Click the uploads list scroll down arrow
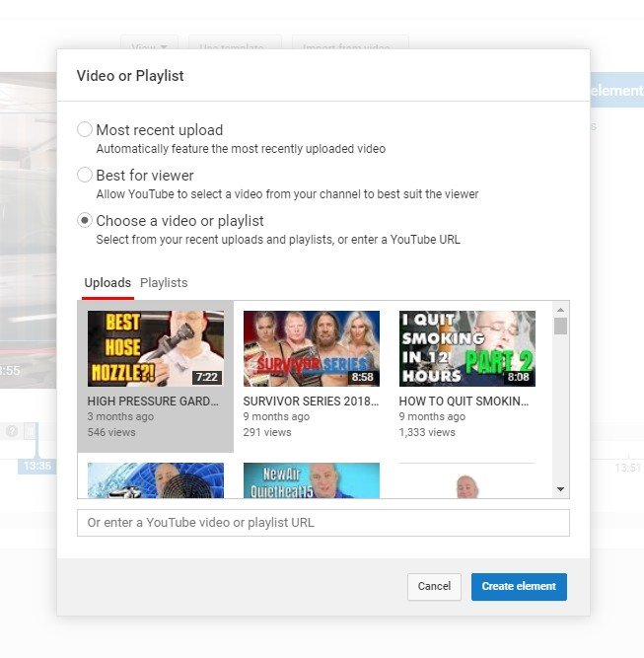 [x=560, y=489]
